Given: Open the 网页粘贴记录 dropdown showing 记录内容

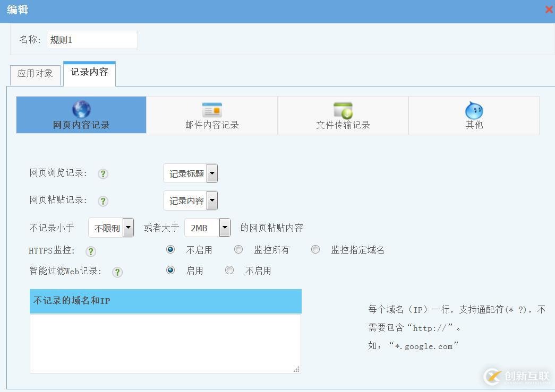Looking at the screenshot, I should [x=191, y=201].
